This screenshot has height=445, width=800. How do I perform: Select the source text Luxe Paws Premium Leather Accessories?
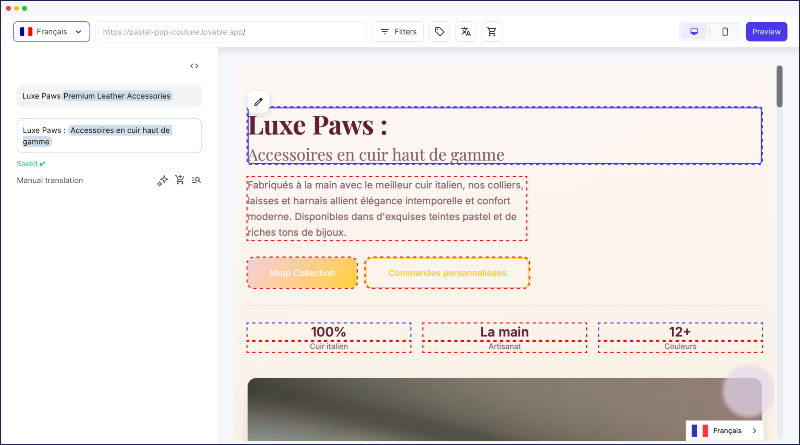pyautogui.click(x=109, y=96)
